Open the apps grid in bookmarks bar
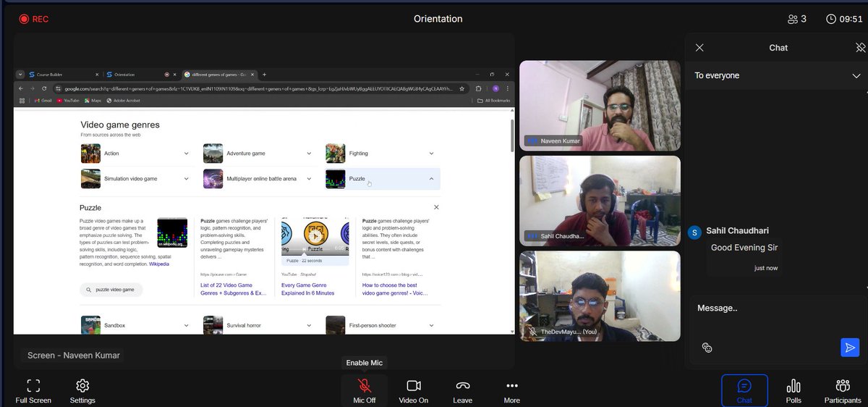 pyautogui.click(x=22, y=101)
